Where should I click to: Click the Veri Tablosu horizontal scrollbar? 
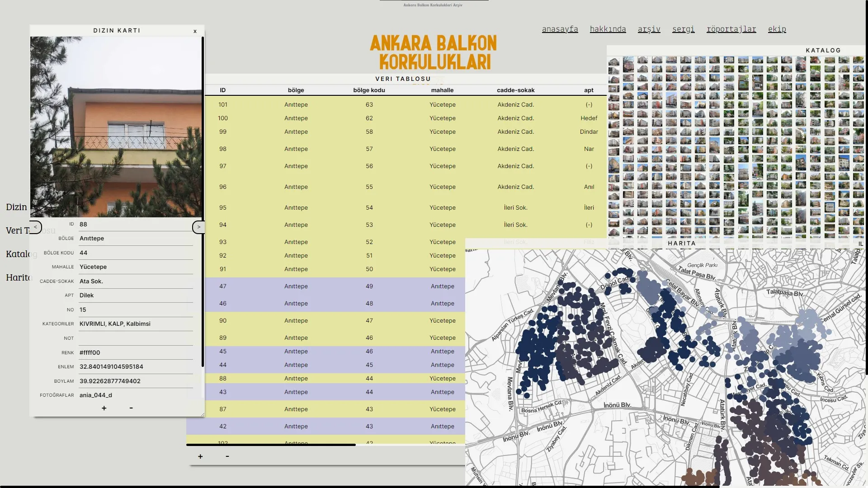tap(271, 445)
